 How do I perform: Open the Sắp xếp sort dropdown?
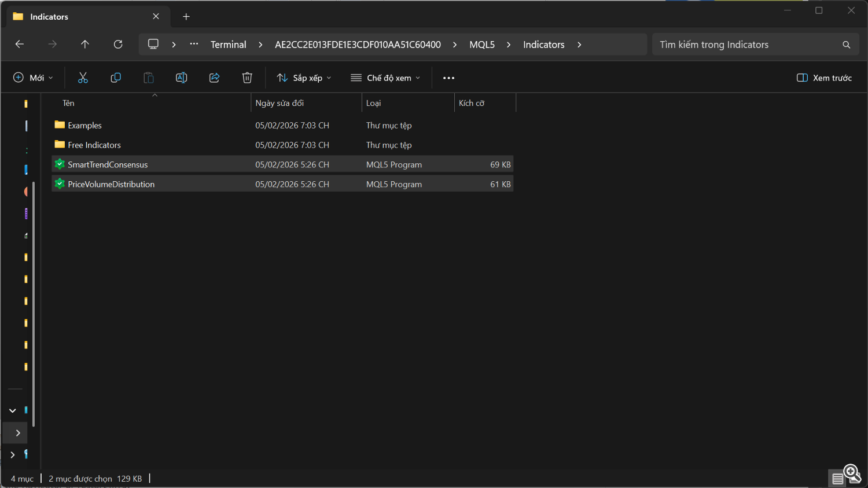tap(304, 78)
